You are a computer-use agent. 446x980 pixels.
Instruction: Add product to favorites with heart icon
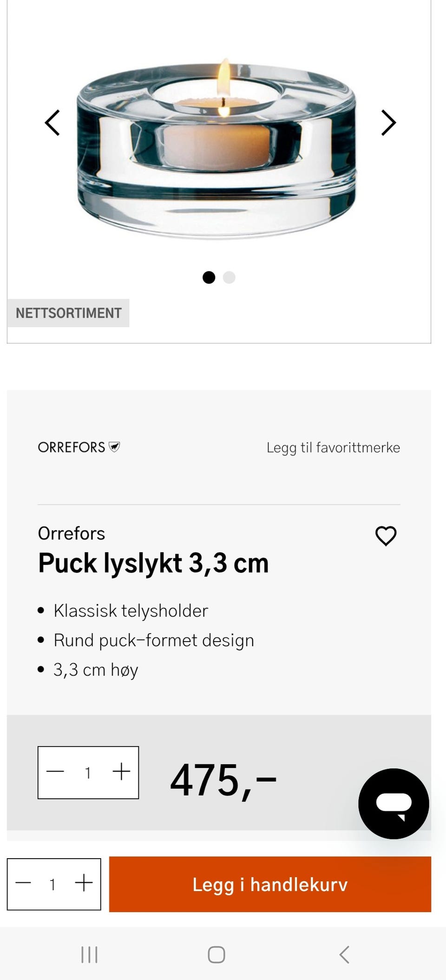coord(386,536)
